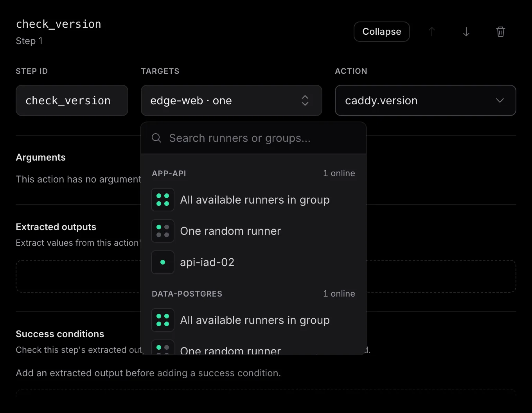This screenshot has width=532, height=413.
Task: Click the STEP ID field label
Action: (32, 71)
